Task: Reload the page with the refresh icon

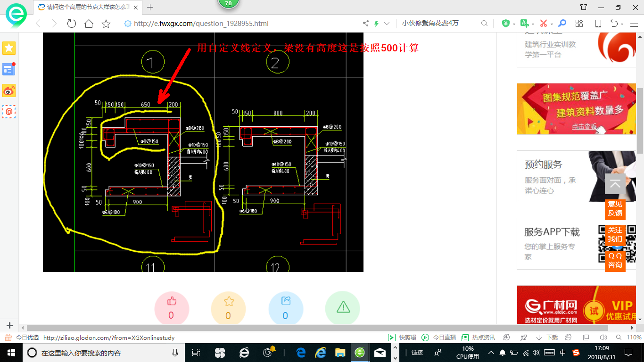Action: tap(72, 24)
